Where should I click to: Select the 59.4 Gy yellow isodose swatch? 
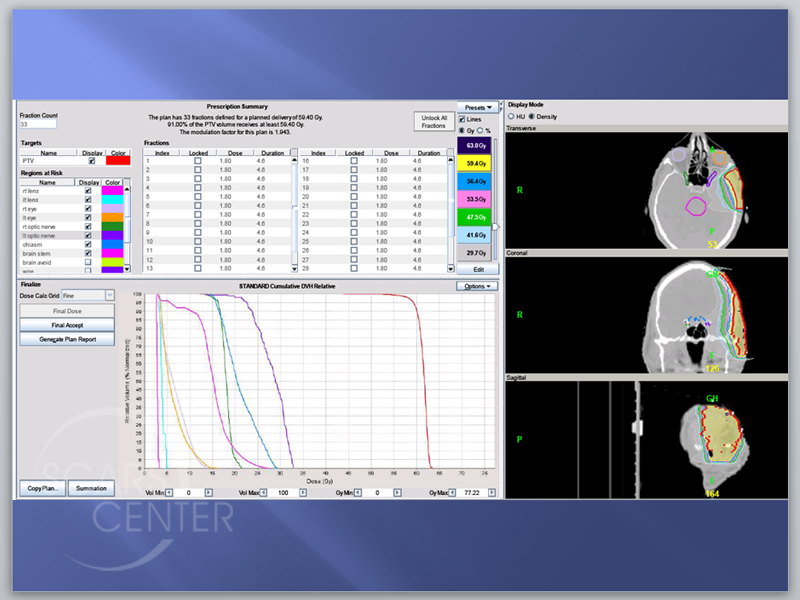[474, 163]
